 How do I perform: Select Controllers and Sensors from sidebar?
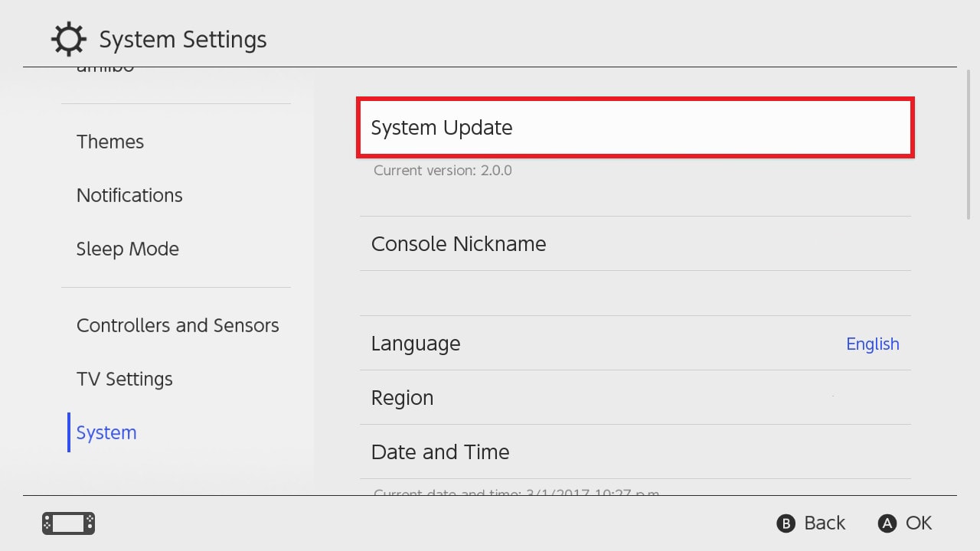click(x=178, y=325)
